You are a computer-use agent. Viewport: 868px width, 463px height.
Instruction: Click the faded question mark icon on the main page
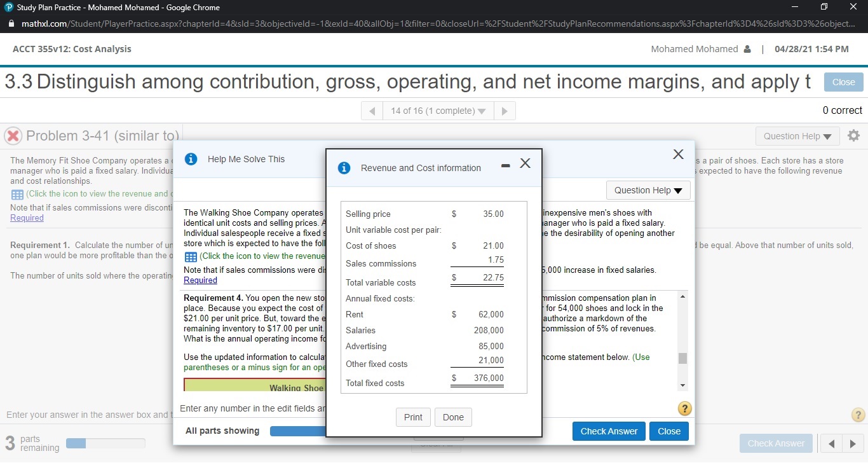coord(858,415)
